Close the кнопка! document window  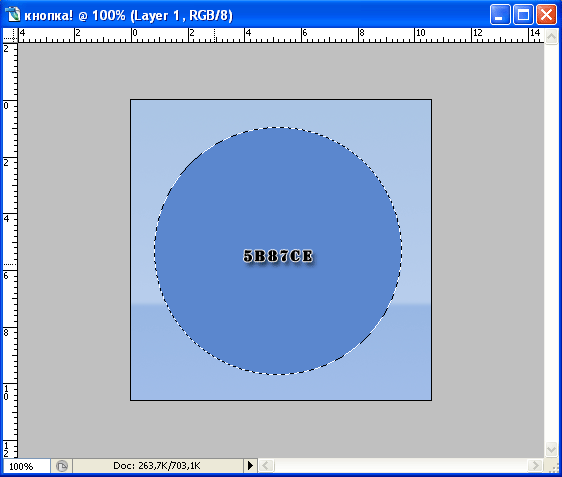[546, 15]
